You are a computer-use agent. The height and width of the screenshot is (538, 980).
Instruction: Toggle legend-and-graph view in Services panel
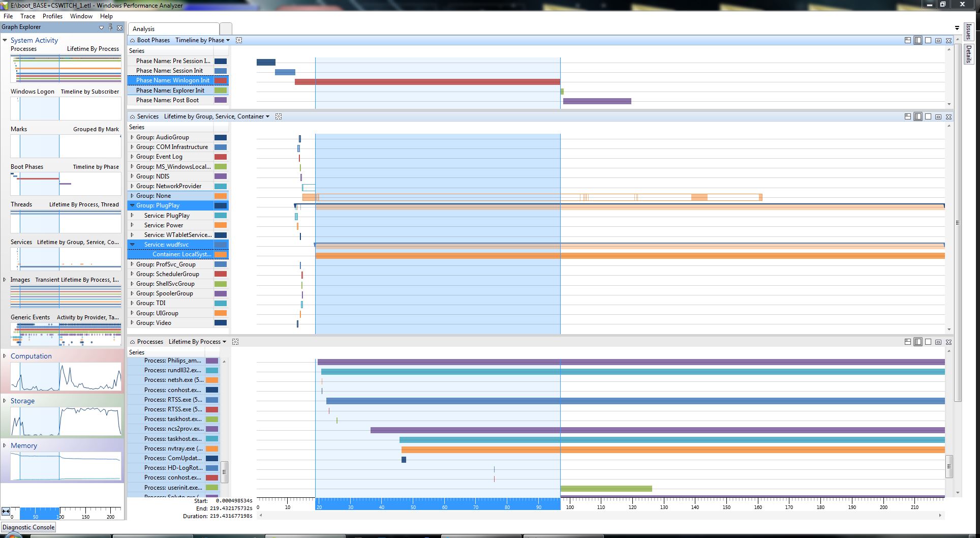918,116
